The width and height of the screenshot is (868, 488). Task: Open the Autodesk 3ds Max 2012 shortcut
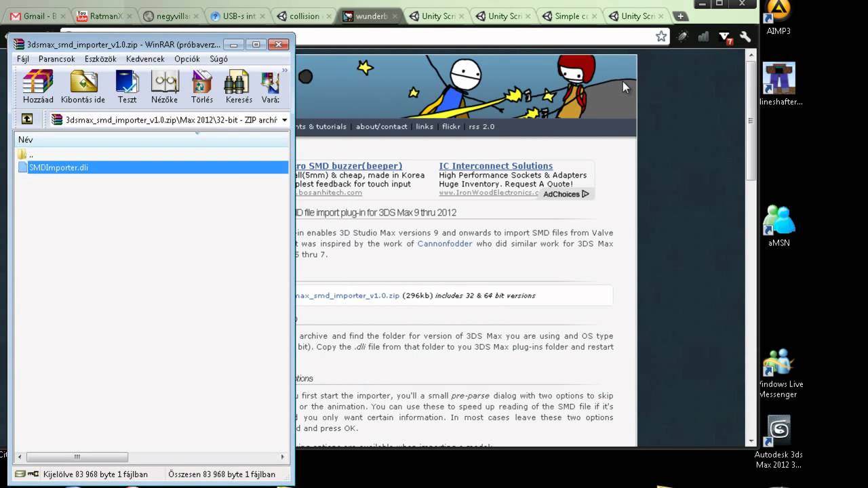[x=778, y=443]
